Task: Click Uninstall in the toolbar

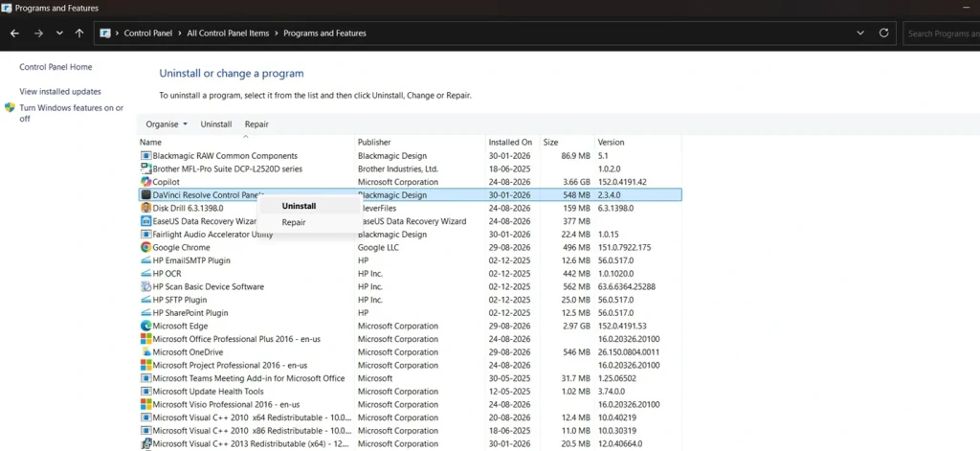Action: (x=216, y=124)
